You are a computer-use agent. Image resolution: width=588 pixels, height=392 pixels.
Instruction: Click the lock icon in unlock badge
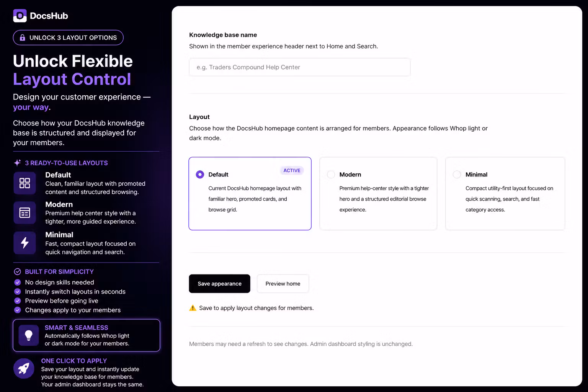pyautogui.click(x=22, y=38)
